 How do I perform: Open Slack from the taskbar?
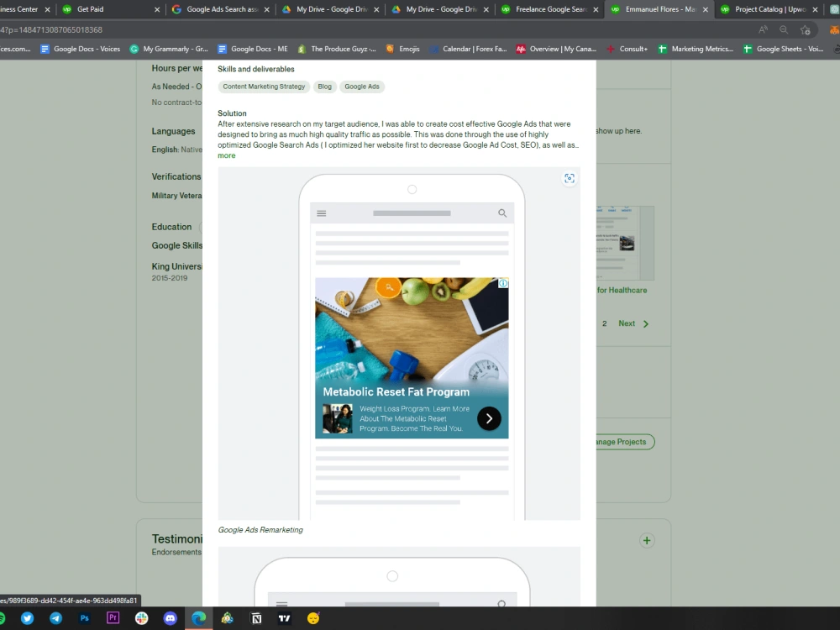coord(141,618)
